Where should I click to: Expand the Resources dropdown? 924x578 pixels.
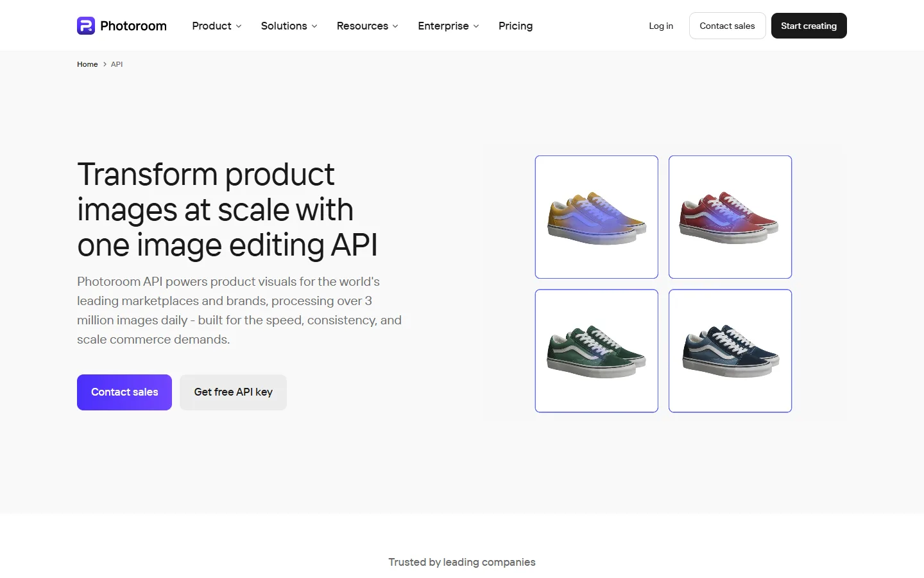(367, 26)
